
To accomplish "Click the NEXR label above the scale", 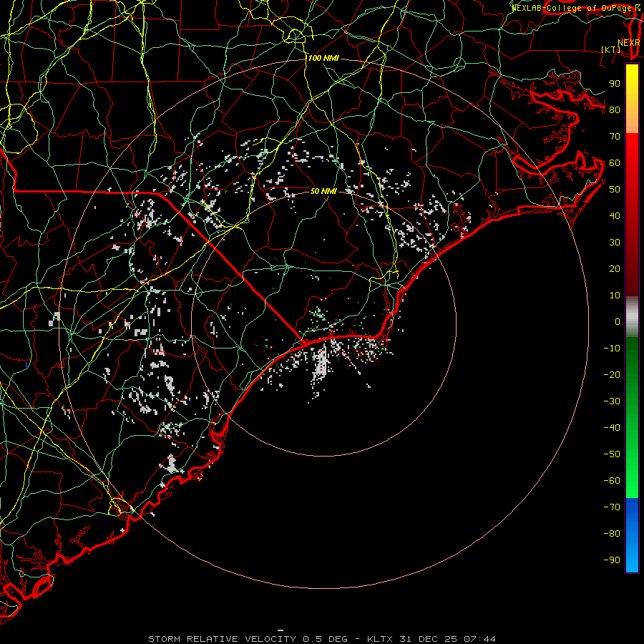I will pyautogui.click(x=629, y=43).
